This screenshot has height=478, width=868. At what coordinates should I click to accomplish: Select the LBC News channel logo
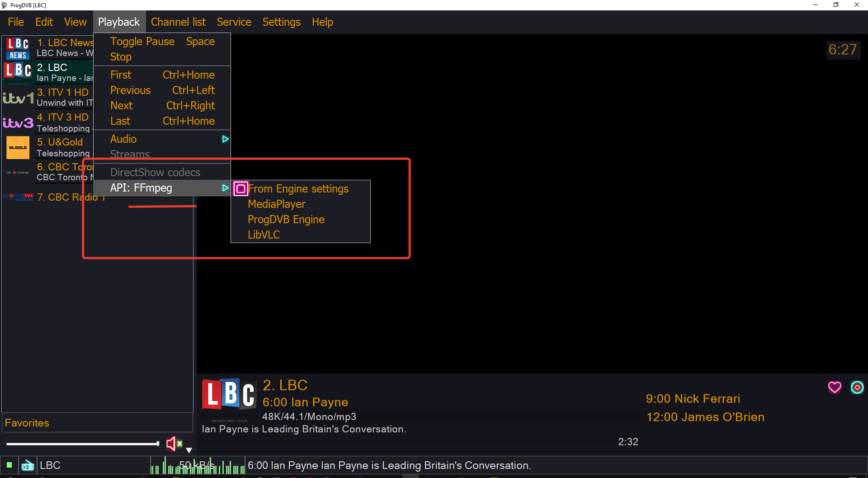pyautogui.click(x=18, y=48)
